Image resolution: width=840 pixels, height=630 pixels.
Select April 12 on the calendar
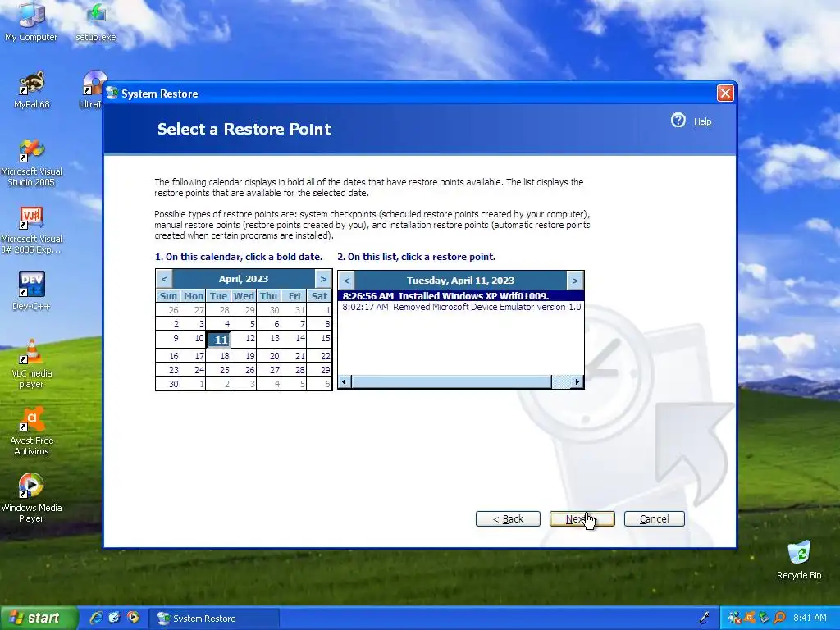(244, 339)
